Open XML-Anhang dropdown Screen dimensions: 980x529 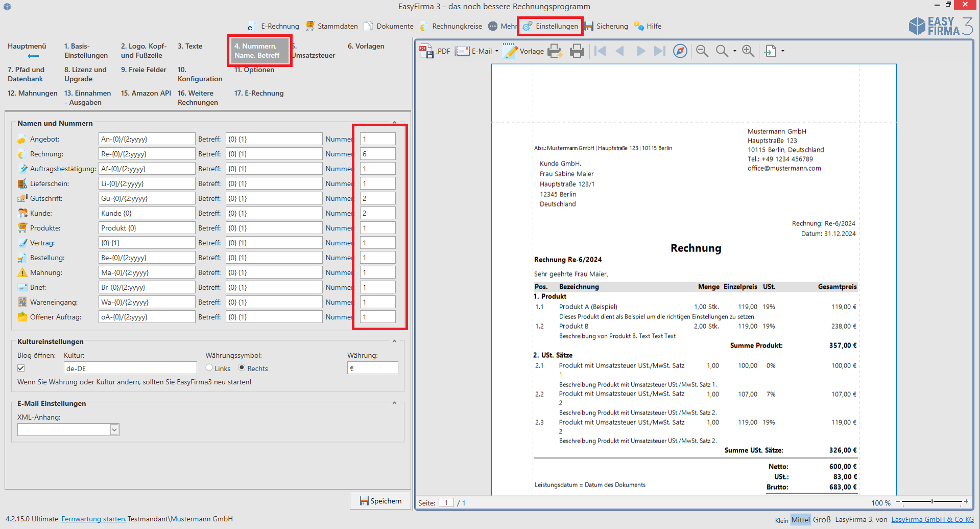114,430
